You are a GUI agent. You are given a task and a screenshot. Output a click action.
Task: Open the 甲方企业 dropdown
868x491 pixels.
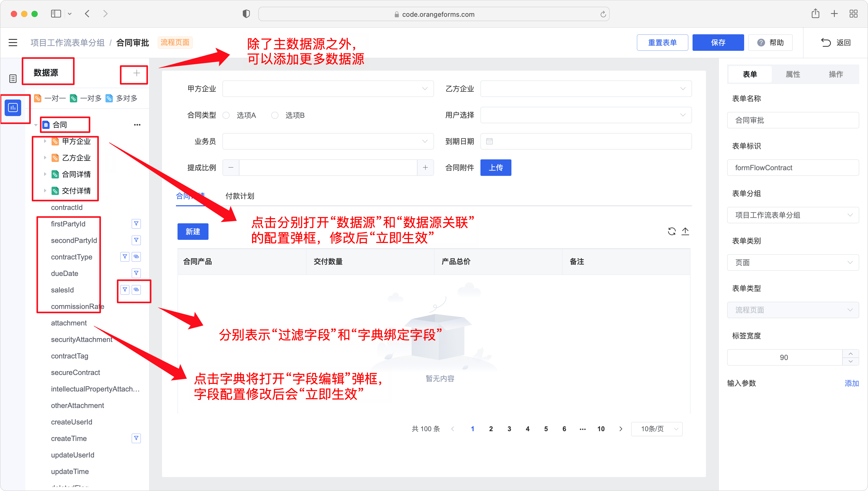pos(328,89)
